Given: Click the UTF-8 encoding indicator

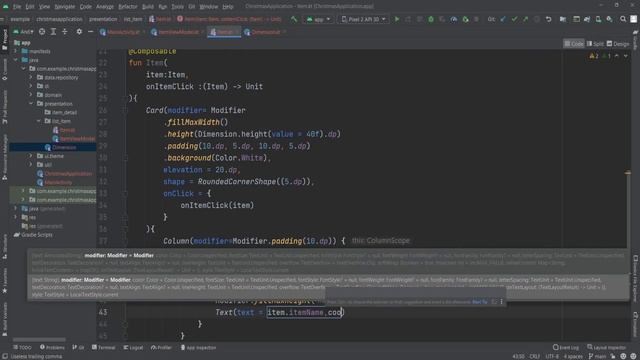Looking at the screenshot, I should [x=552, y=356].
